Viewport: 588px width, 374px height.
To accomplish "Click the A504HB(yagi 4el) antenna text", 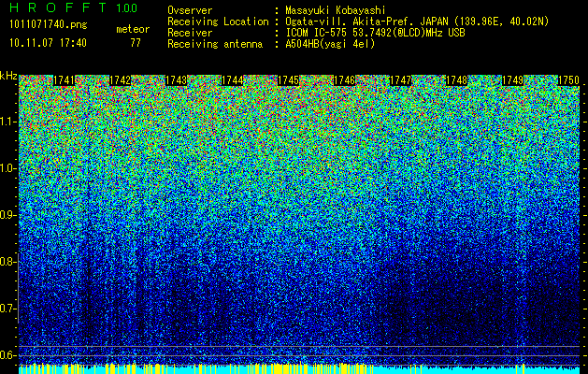I will click(x=330, y=44).
